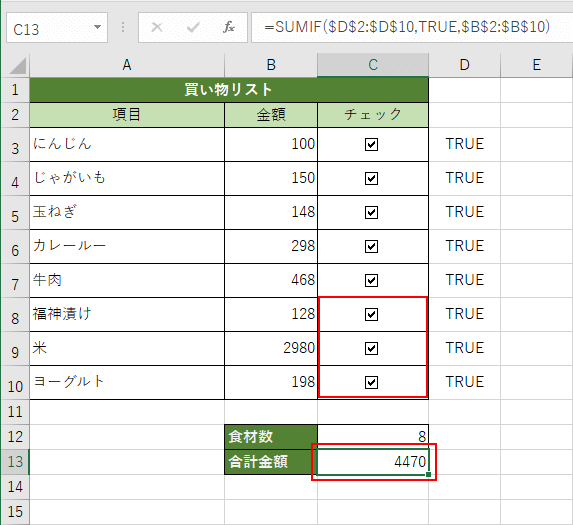
Task: Click the 項目 header cell
Action: (x=127, y=115)
